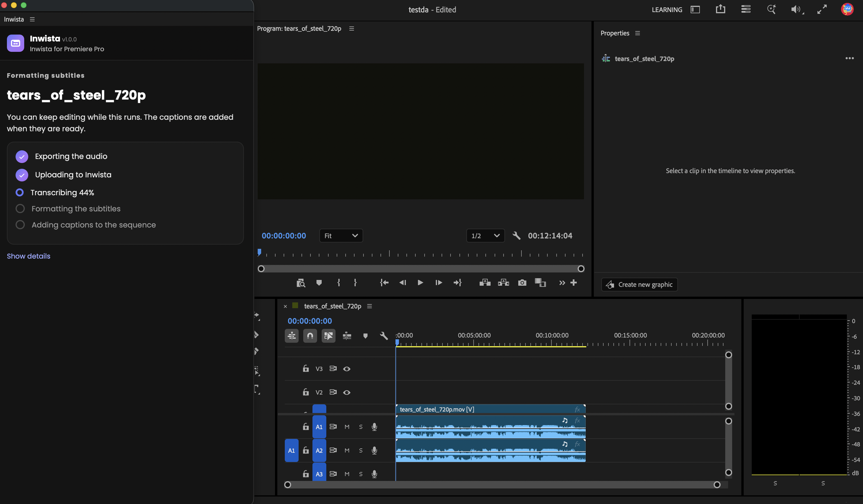Click Show details link
This screenshot has height=504, width=863.
[x=29, y=256]
